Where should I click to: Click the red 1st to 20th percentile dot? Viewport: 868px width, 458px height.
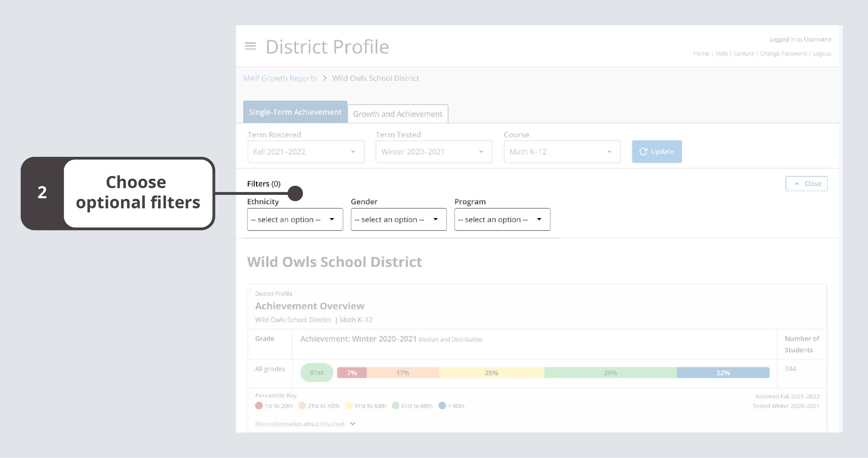click(259, 406)
